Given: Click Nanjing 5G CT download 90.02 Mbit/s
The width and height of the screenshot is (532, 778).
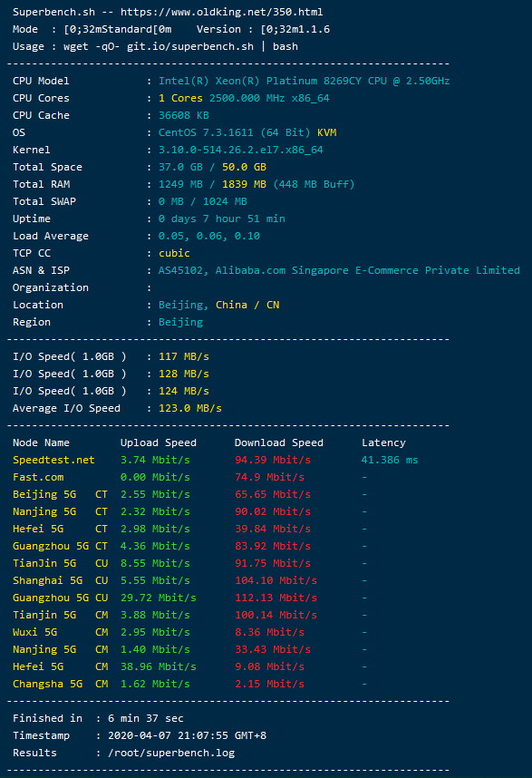Looking at the screenshot, I should coord(273,511).
